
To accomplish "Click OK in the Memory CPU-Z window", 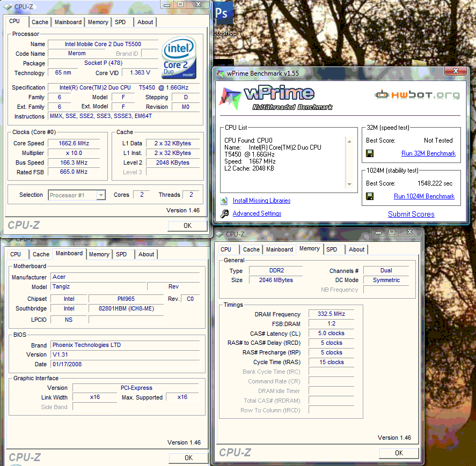I will (x=399, y=453).
